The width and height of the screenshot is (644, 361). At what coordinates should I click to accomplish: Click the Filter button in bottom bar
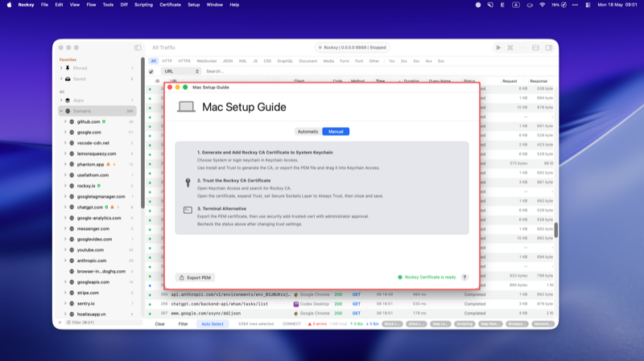184,324
